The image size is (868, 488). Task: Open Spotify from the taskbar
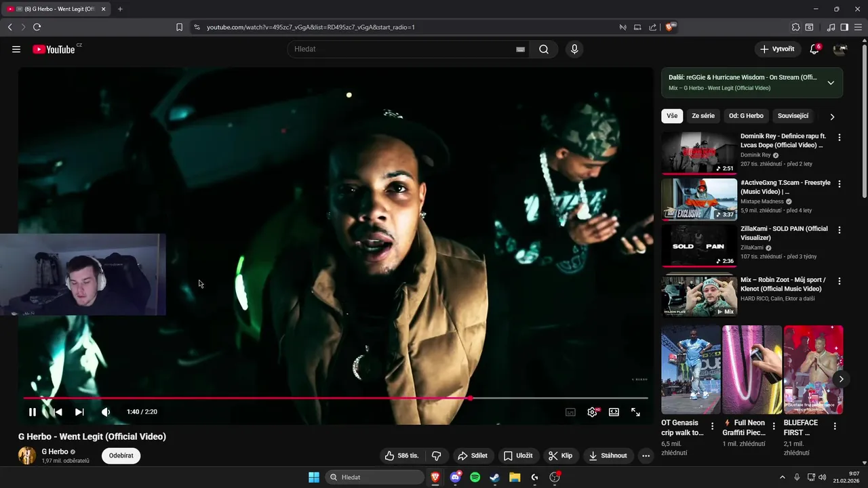[x=475, y=477]
